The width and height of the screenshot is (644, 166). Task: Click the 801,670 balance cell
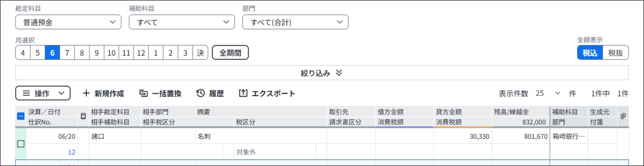click(x=521, y=136)
